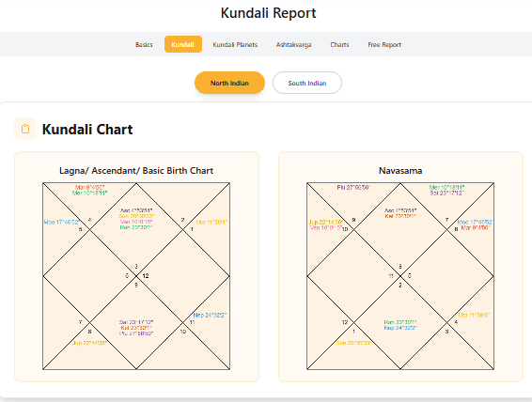The width and height of the screenshot is (532, 402).
Task: Click the clipboard icon beside Kundali Chart
Action: pyautogui.click(x=25, y=129)
